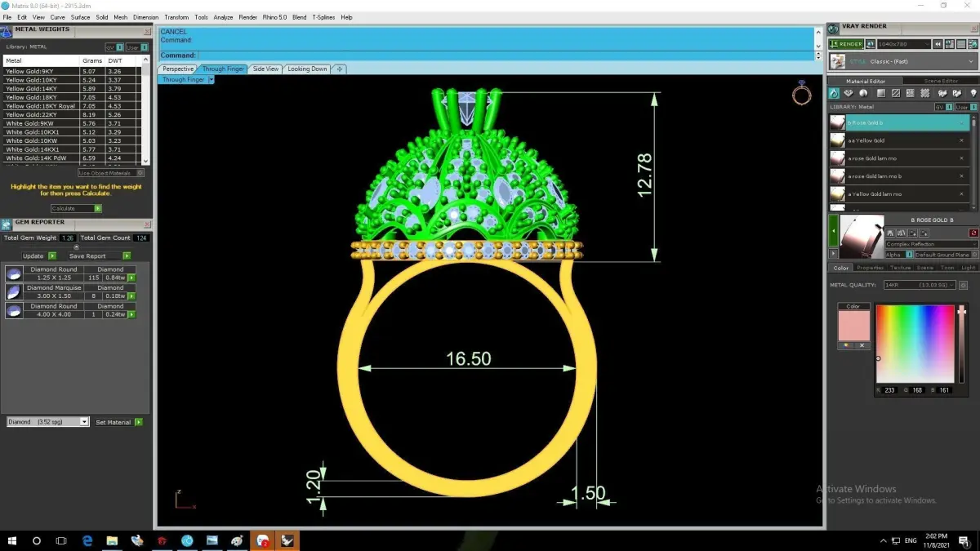Click the green collapse arrow beside the material preview

tap(834, 233)
